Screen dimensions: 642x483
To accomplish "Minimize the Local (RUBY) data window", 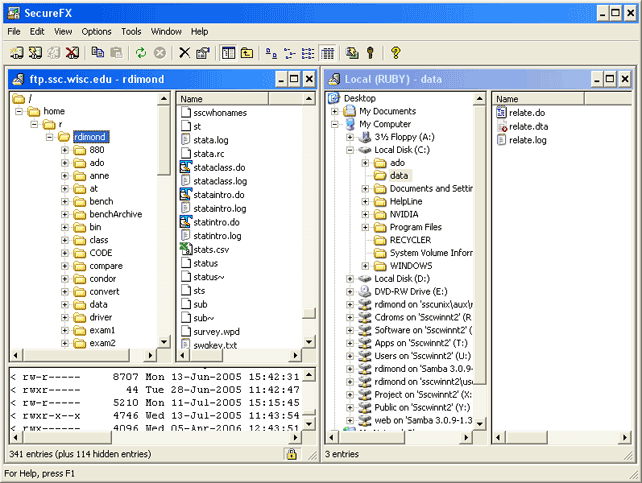I will (597, 79).
